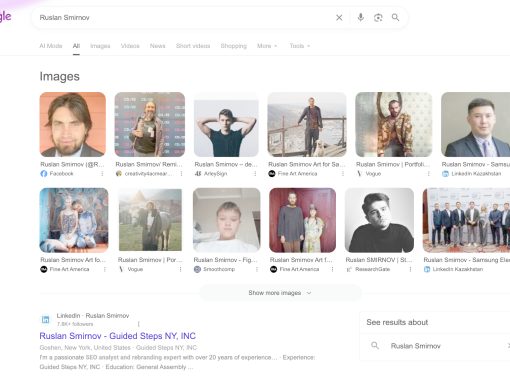
Task: Open Ruslan Smirnov - Guided Steps NY, INC link
Action: (117, 336)
